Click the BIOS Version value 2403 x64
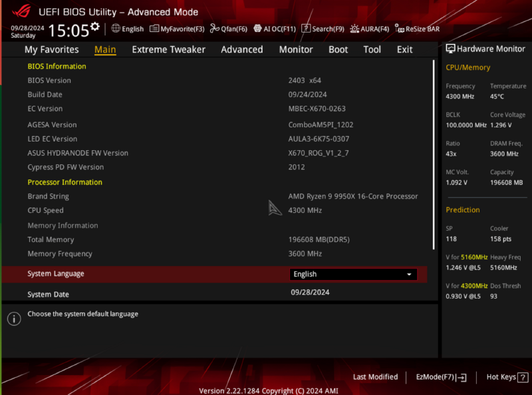 coord(305,80)
